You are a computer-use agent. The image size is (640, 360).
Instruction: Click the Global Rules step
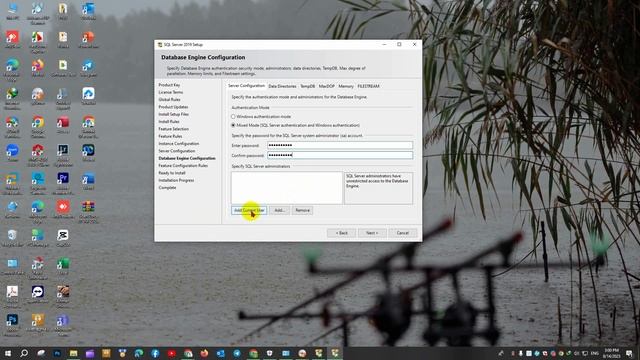(169, 100)
